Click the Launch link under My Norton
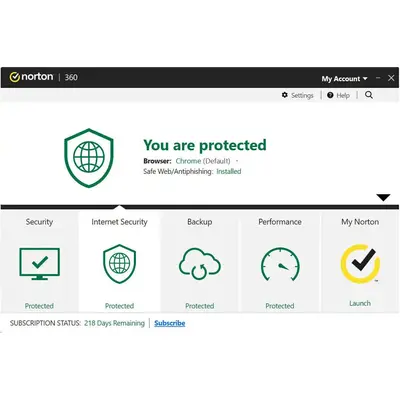This screenshot has height=400, width=400. point(360,303)
